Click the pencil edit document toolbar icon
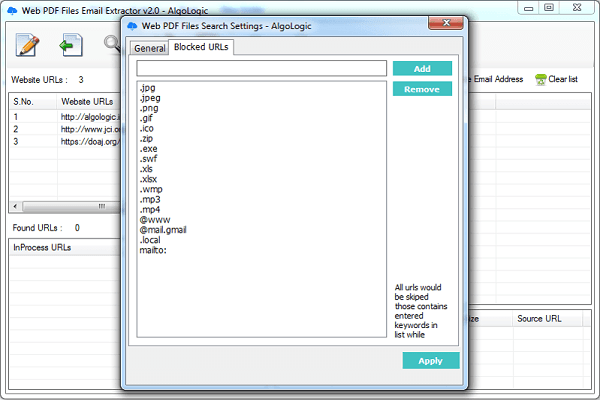 coord(27,45)
